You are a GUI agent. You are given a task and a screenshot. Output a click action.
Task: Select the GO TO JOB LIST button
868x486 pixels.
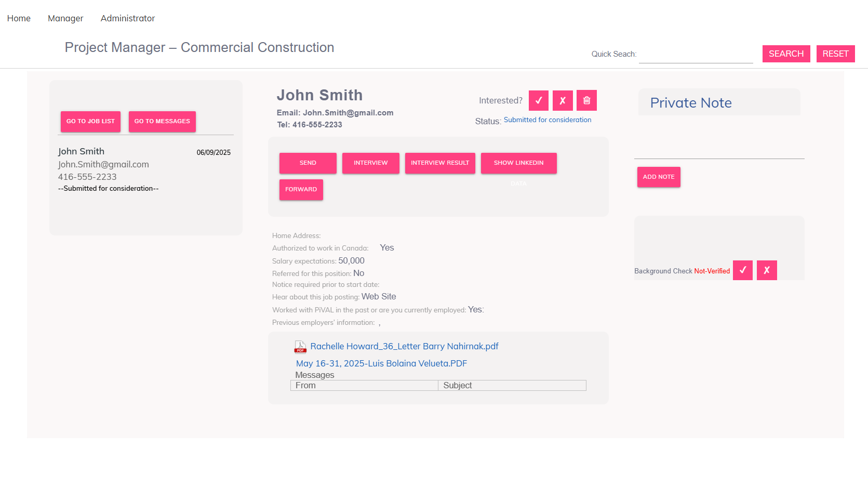tap(90, 121)
